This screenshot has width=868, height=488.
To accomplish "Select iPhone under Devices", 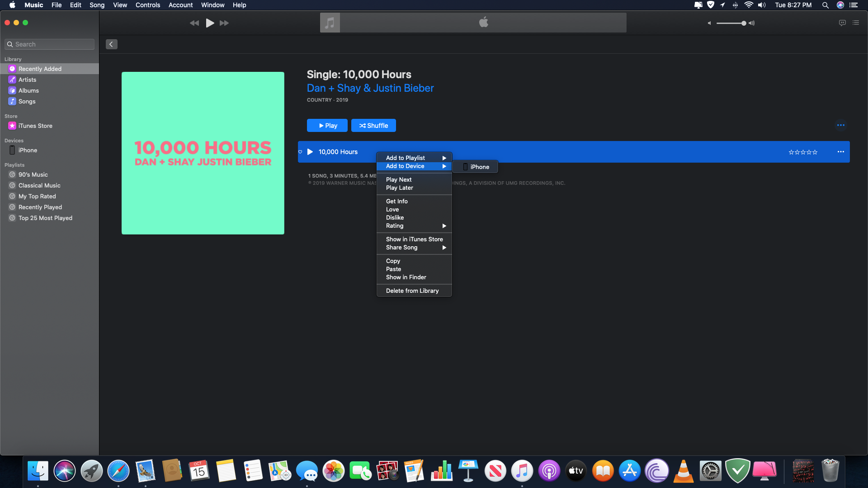I will [x=50, y=150].
